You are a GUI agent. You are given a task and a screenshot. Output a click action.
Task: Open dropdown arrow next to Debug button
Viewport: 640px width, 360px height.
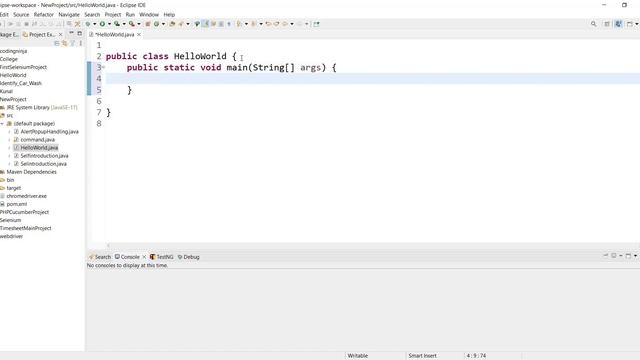click(95, 24)
